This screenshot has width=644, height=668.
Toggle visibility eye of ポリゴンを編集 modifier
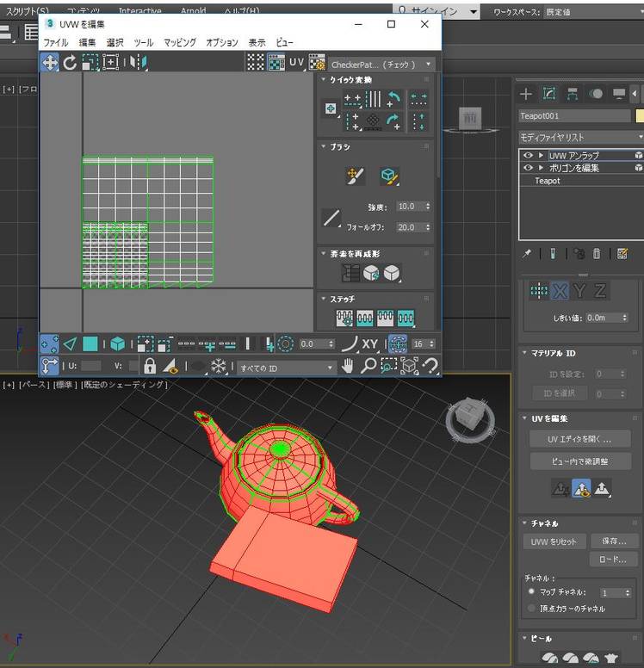click(x=528, y=168)
